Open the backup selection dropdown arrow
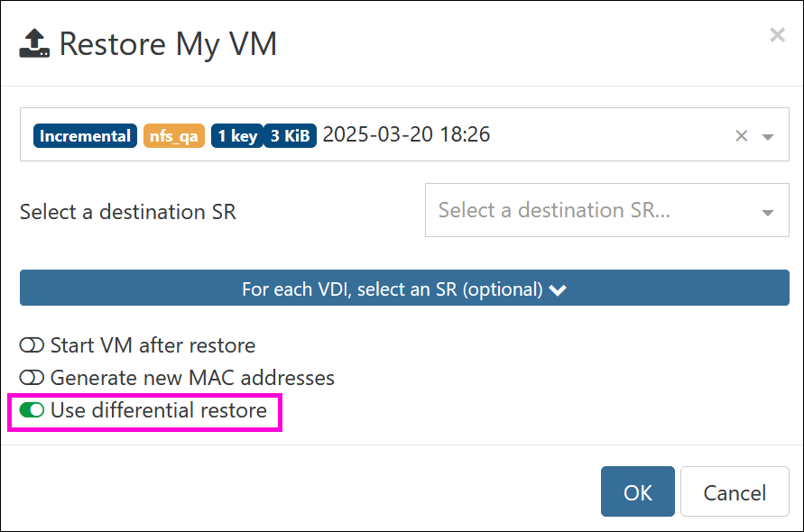The height and width of the screenshot is (532, 804). point(768,137)
